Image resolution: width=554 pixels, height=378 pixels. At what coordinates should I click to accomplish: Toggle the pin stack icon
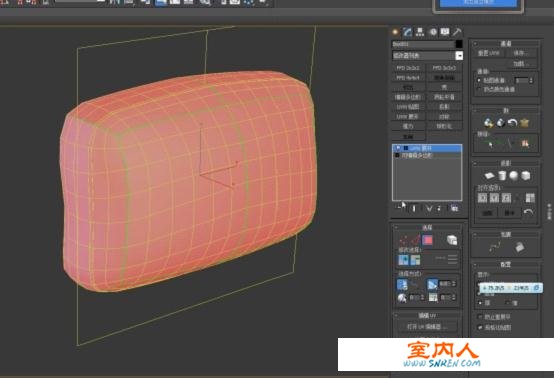(401, 207)
